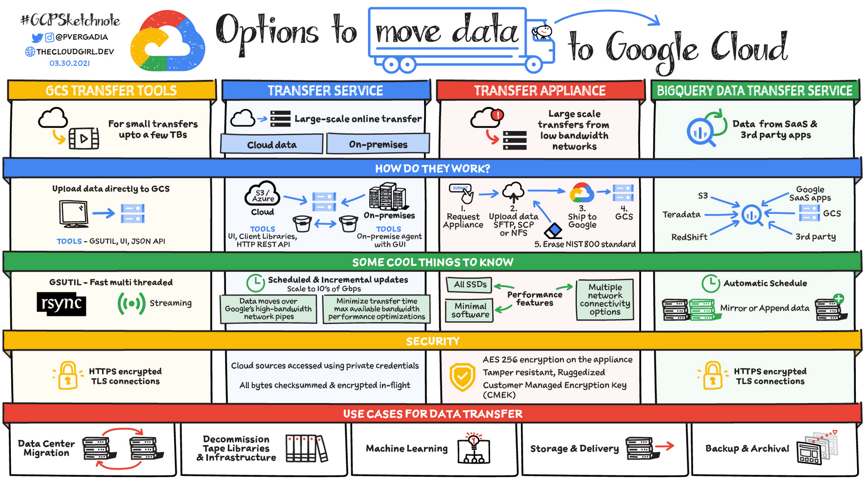The width and height of the screenshot is (868, 488).
Task: Expand the USE CASES FOR DATA TRANSFER section
Action: 434,415
